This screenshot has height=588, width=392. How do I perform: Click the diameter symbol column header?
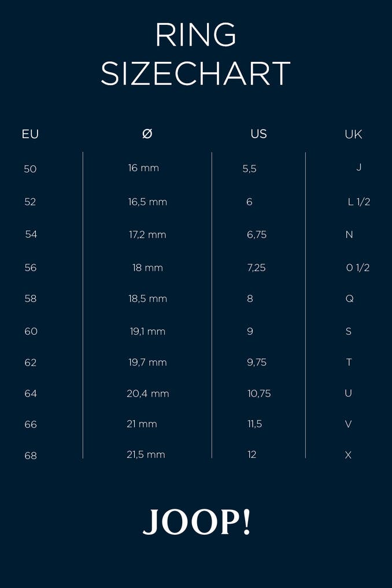pos(147,134)
